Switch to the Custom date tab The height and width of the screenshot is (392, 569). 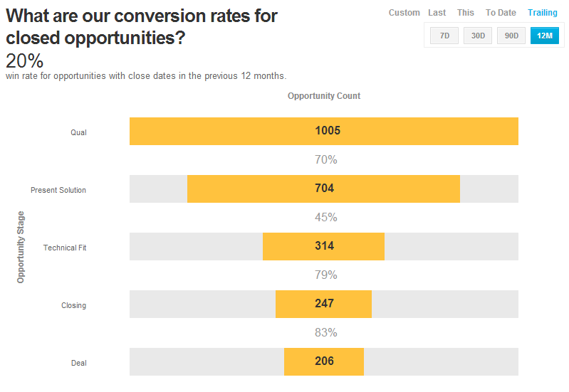[x=404, y=13]
